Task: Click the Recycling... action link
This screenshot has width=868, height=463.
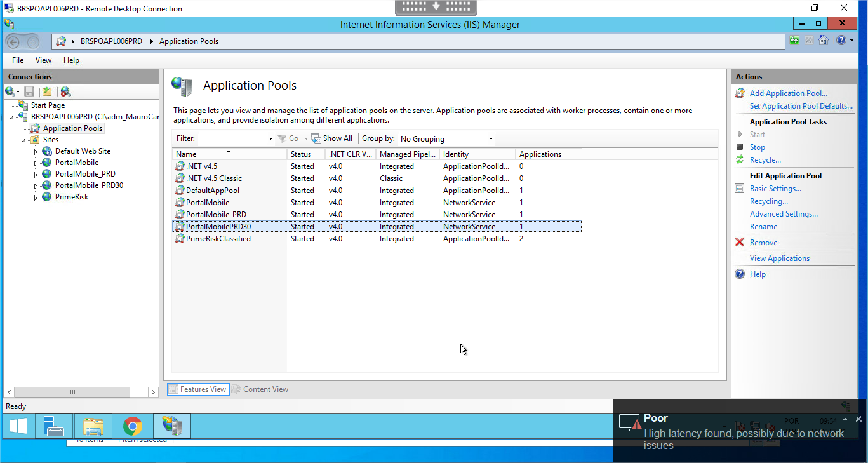Action: coord(769,201)
